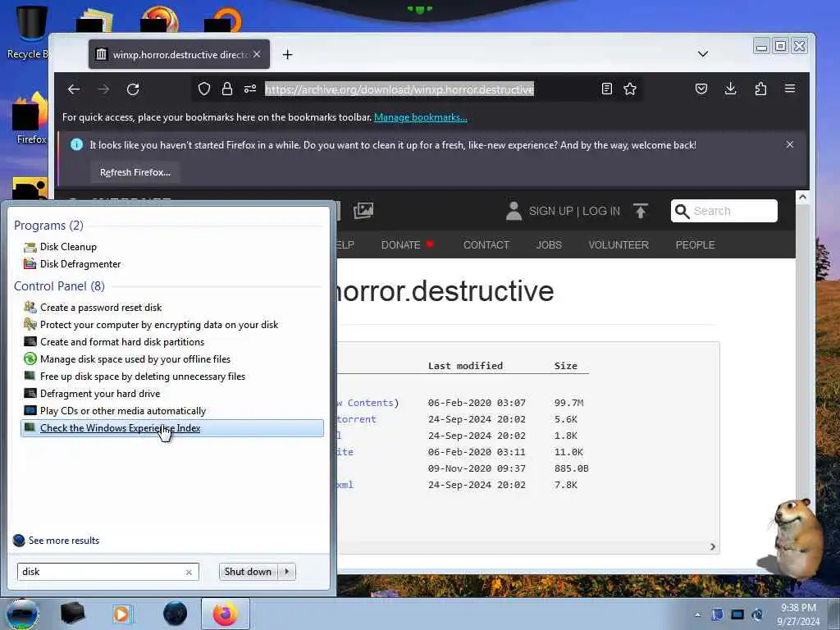
Task: Open the PEOPLE navigation item
Action: coord(695,244)
